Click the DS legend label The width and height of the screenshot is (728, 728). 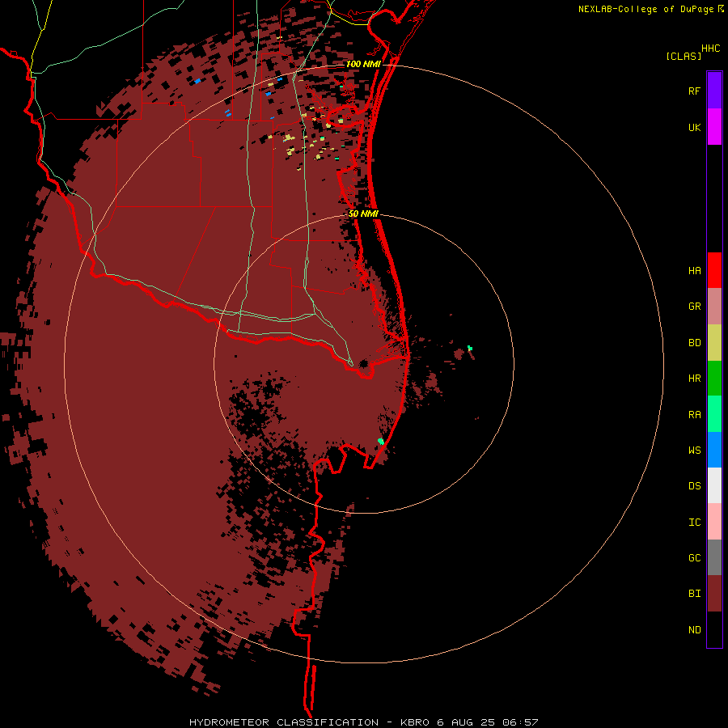(x=694, y=486)
